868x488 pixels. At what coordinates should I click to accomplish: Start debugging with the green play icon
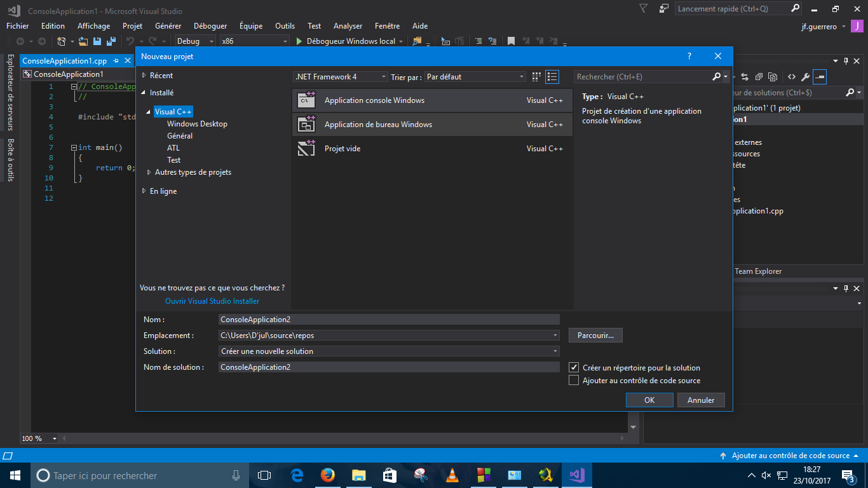coord(300,41)
